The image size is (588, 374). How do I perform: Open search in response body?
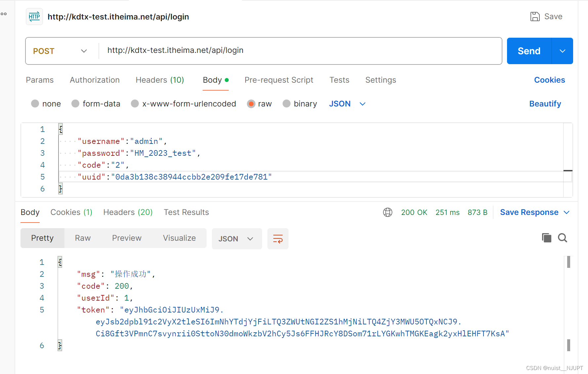point(562,238)
